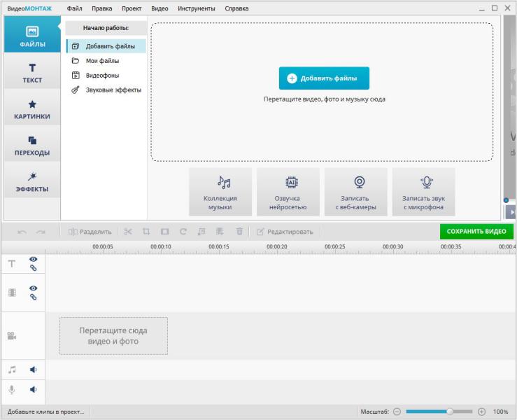Open Коллекция музыки
This screenshot has width=517, height=420.
tap(220, 192)
